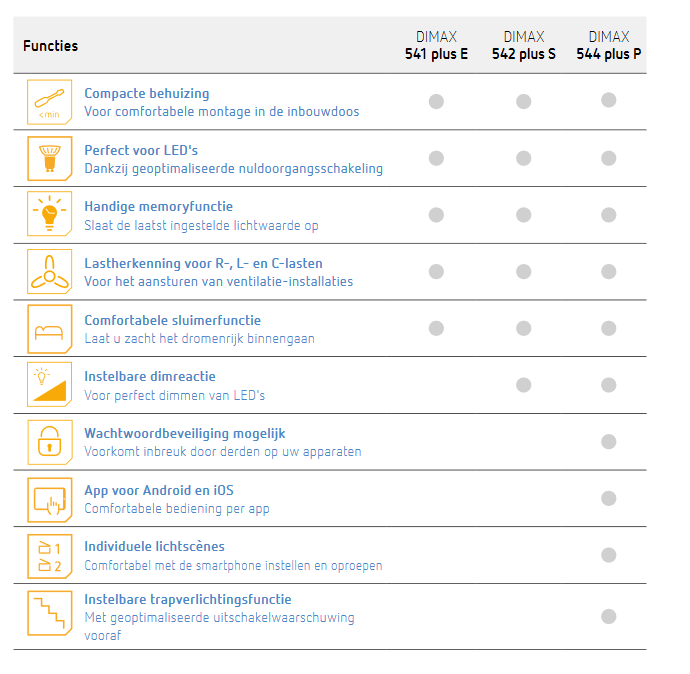Click 541 plus E dot for Perfect voor LED's
This screenshot has width=690, height=674.
coord(436,158)
